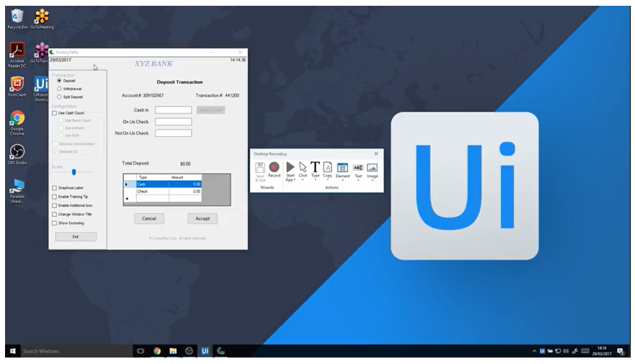
Task: Expand the Text action dropdown arrow
Action: click(358, 180)
